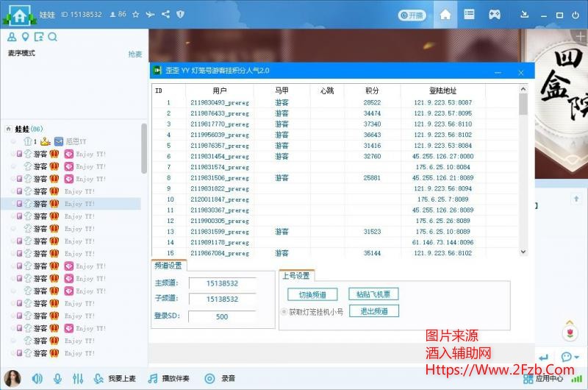Select row 2119830493_prereg
The width and height of the screenshot is (588, 390).
(335, 102)
